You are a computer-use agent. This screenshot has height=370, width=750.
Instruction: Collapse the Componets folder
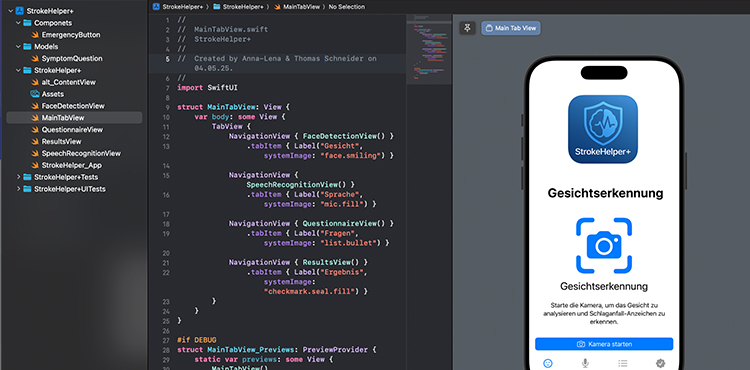[18, 23]
